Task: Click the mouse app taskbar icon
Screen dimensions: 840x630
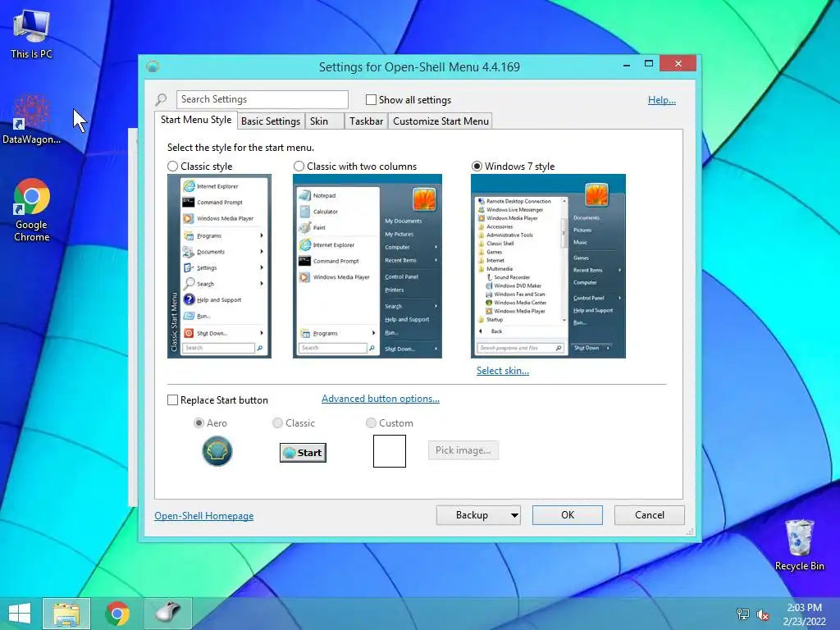Action: [167, 614]
